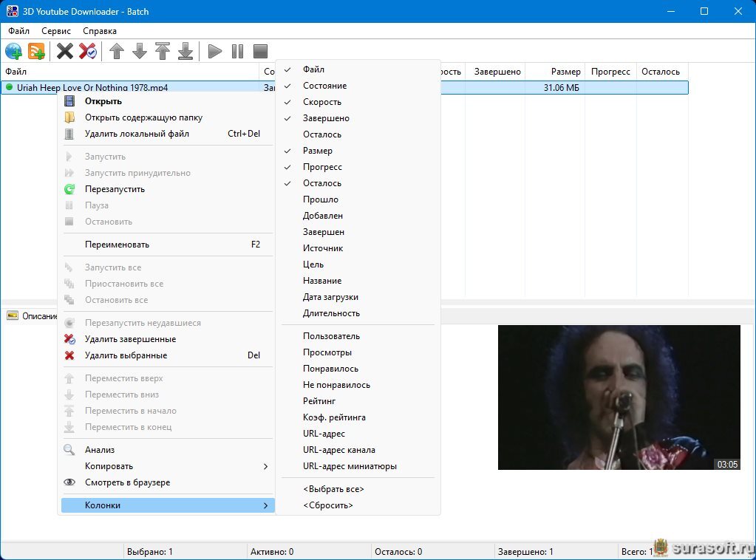This screenshot has height=560, width=756.
Task: Click the Размер column header
Action: [x=555, y=72]
